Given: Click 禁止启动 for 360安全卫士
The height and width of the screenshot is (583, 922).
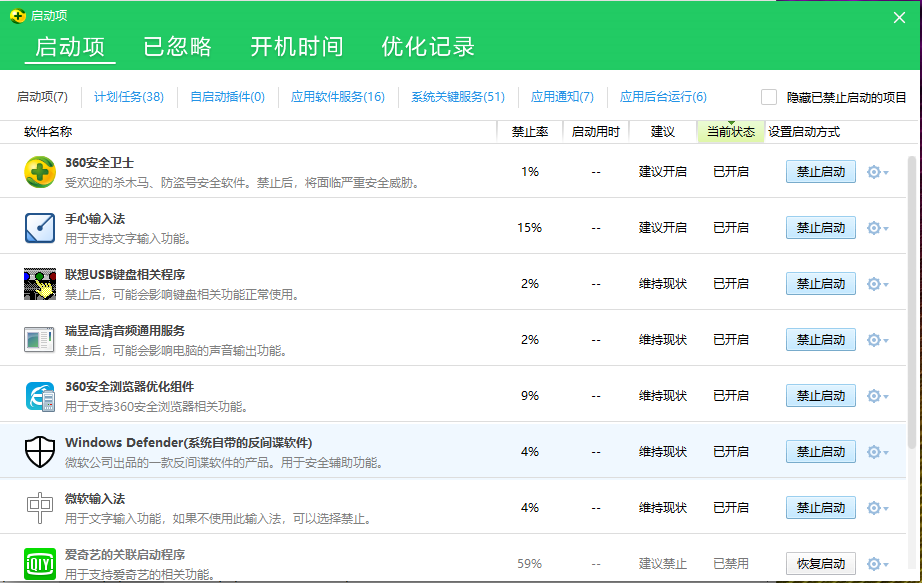Looking at the screenshot, I should tap(821, 172).
